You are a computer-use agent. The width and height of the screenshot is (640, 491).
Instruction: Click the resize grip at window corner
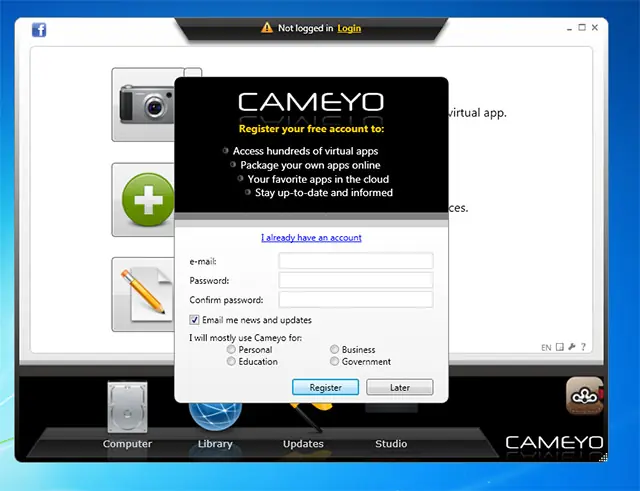click(x=604, y=458)
